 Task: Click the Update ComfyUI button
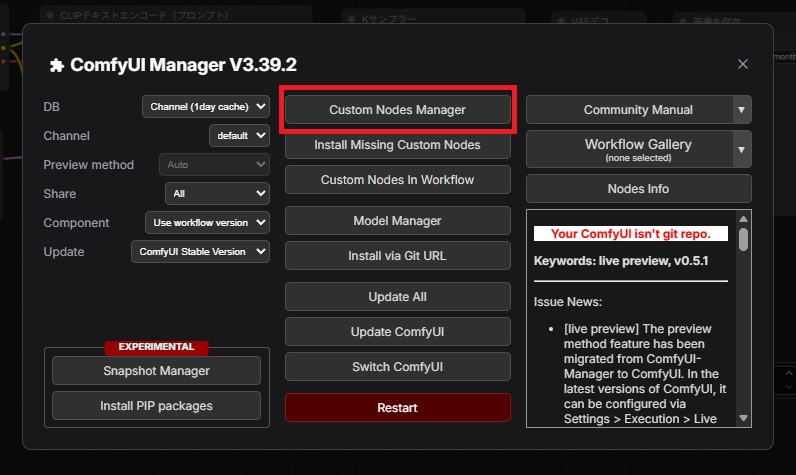pos(397,332)
